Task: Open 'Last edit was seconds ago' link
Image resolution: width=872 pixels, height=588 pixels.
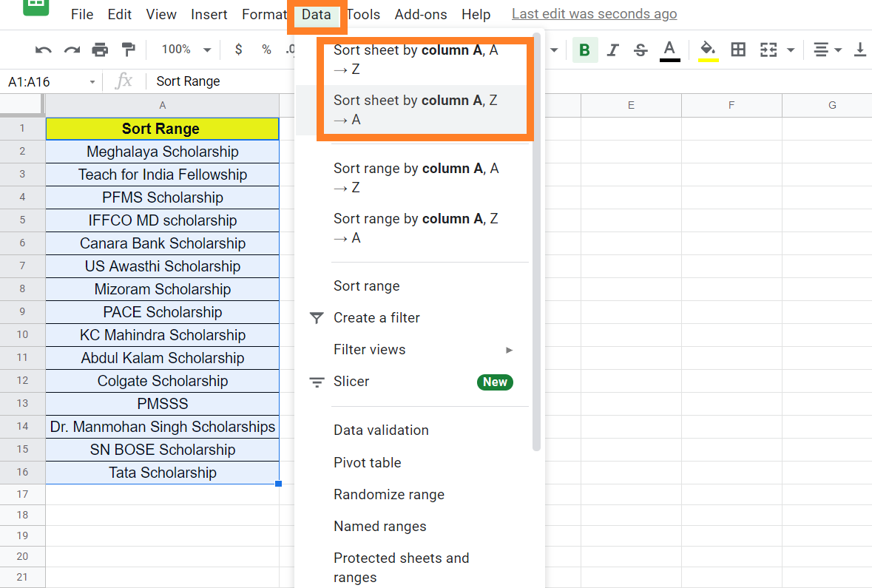Action: coord(595,14)
